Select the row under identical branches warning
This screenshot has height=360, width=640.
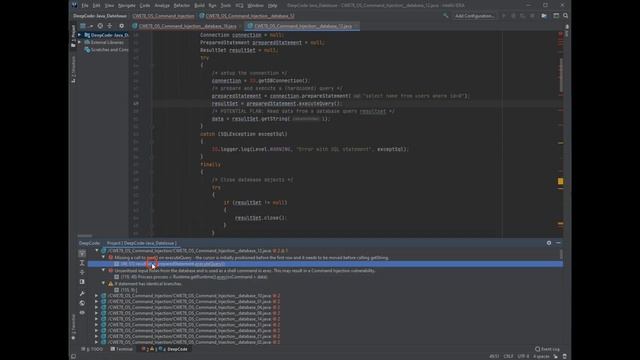pyautogui.click(x=126, y=290)
